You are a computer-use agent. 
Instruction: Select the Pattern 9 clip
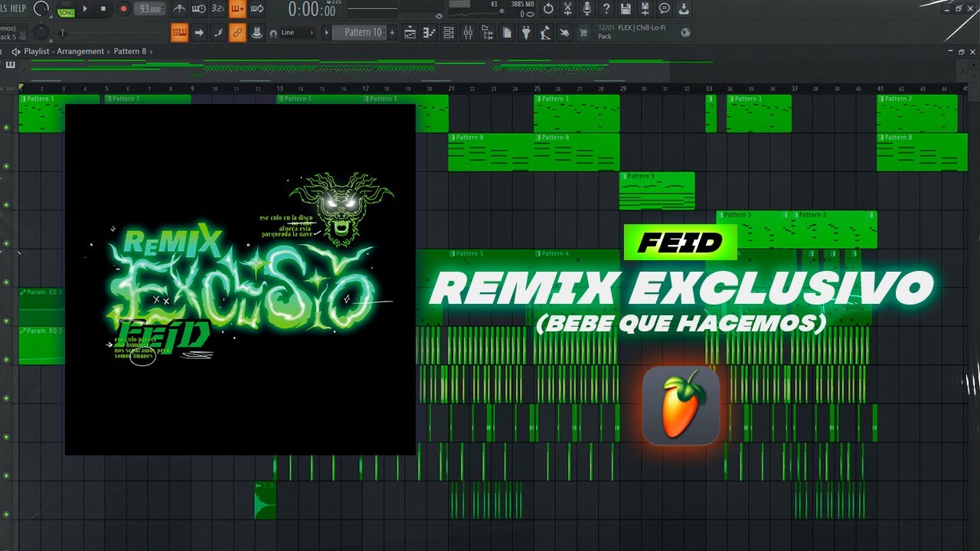tap(657, 191)
